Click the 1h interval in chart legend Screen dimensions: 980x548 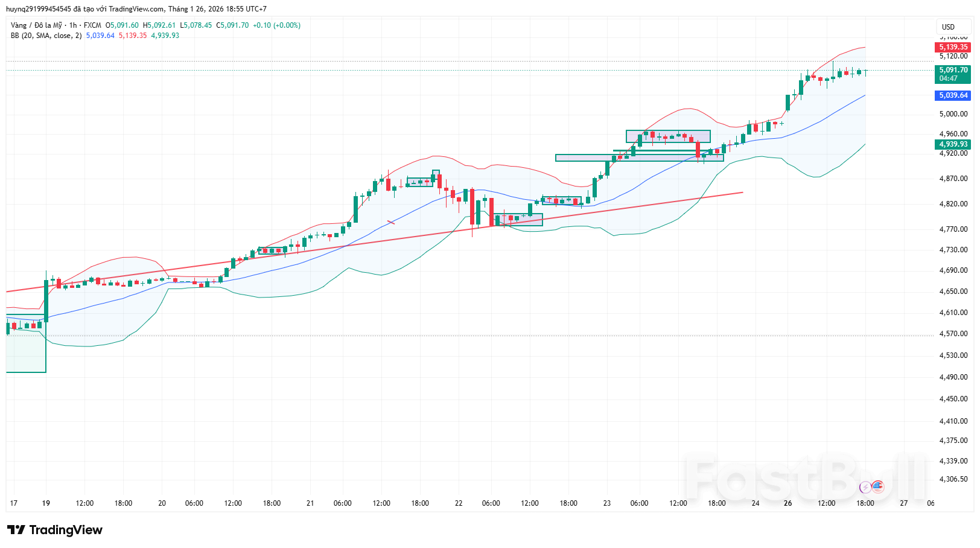click(73, 25)
